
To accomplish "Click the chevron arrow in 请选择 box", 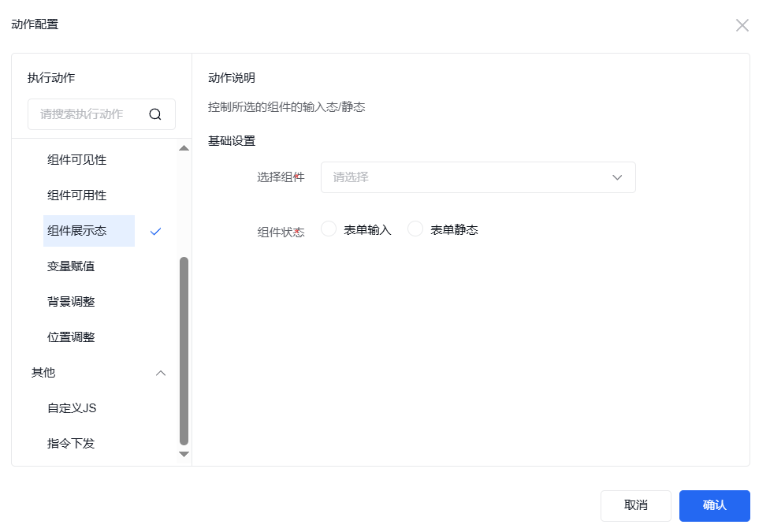I will coord(617,177).
